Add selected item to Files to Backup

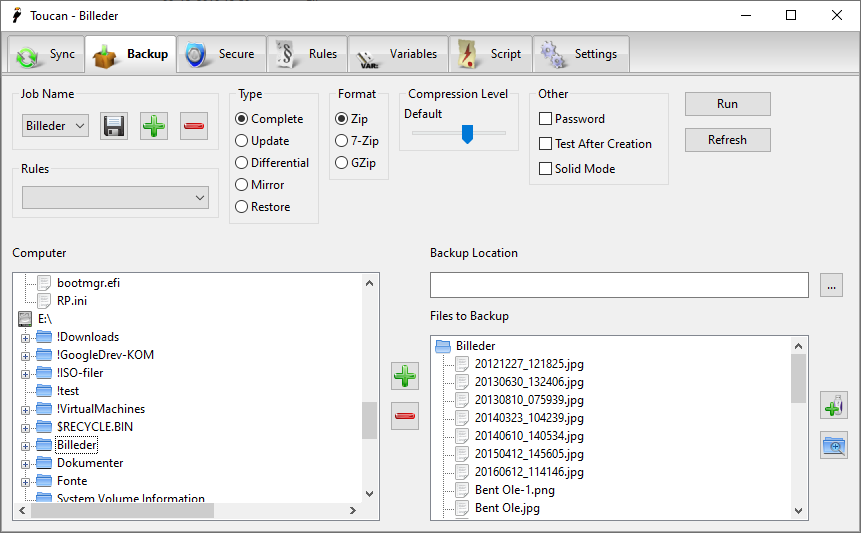click(405, 377)
